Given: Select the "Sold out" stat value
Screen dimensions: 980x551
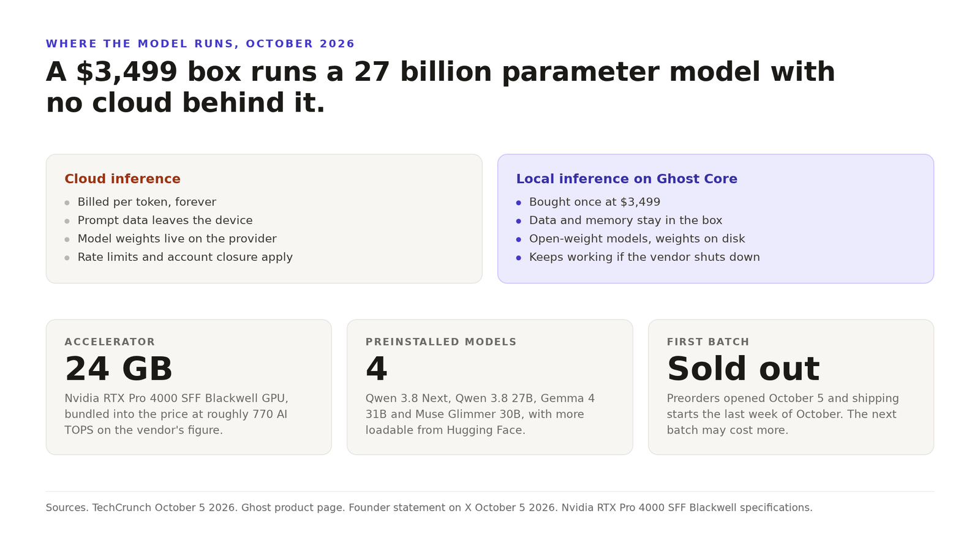Looking at the screenshot, I should [x=743, y=369].
